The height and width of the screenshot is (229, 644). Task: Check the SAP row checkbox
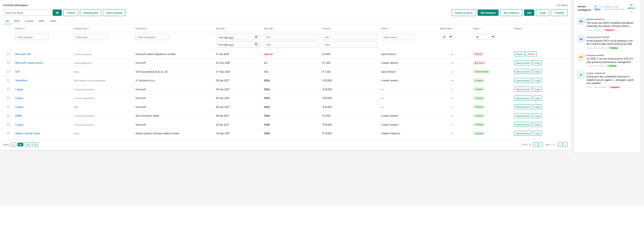pyautogui.click(x=8, y=72)
